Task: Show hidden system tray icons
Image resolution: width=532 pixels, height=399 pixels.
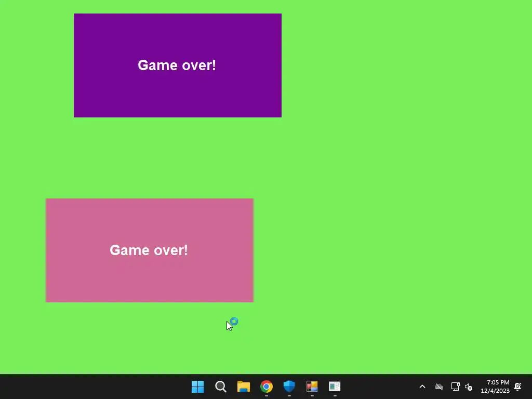Action: click(x=422, y=387)
